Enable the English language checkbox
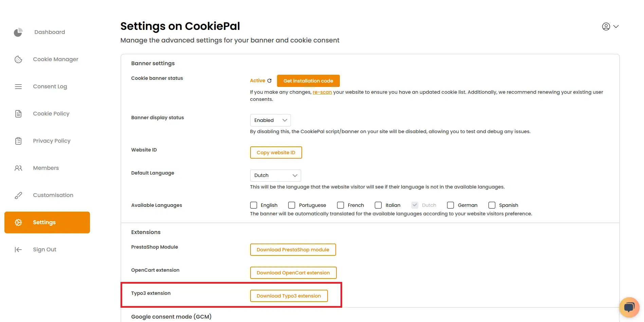This screenshot has width=644, height=322. click(x=253, y=205)
